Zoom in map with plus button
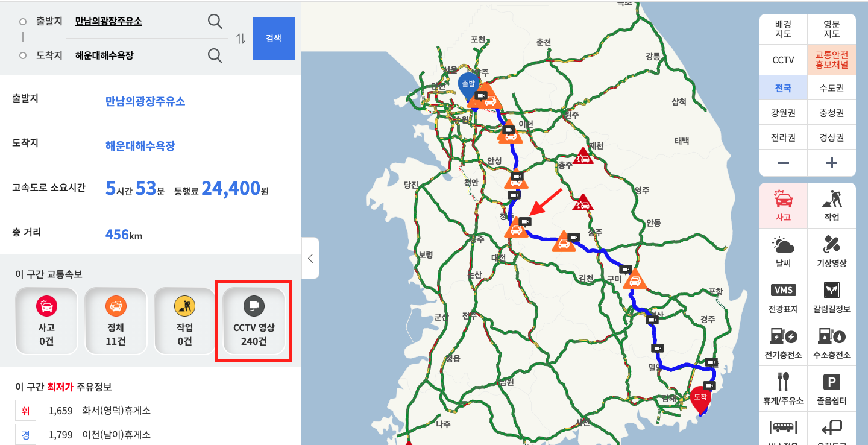The height and width of the screenshot is (445, 868). (x=832, y=163)
